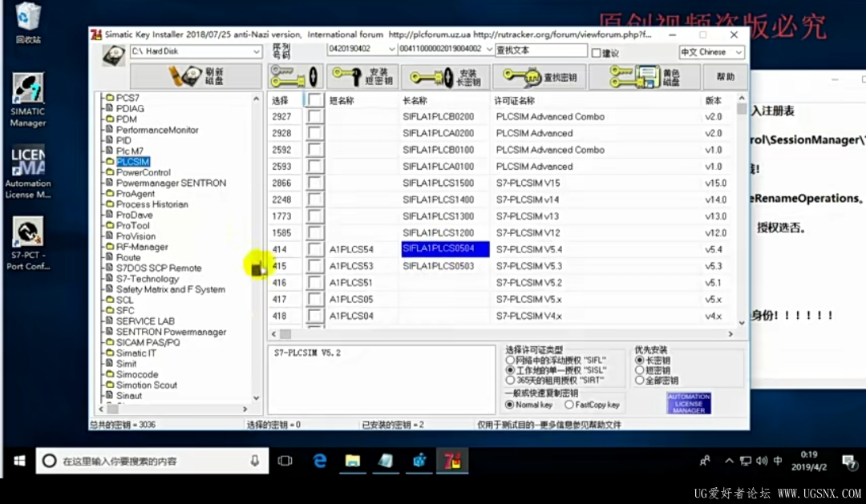The image size is (866, 504).
Task: Click the Help button
Action: coord(725,77)
